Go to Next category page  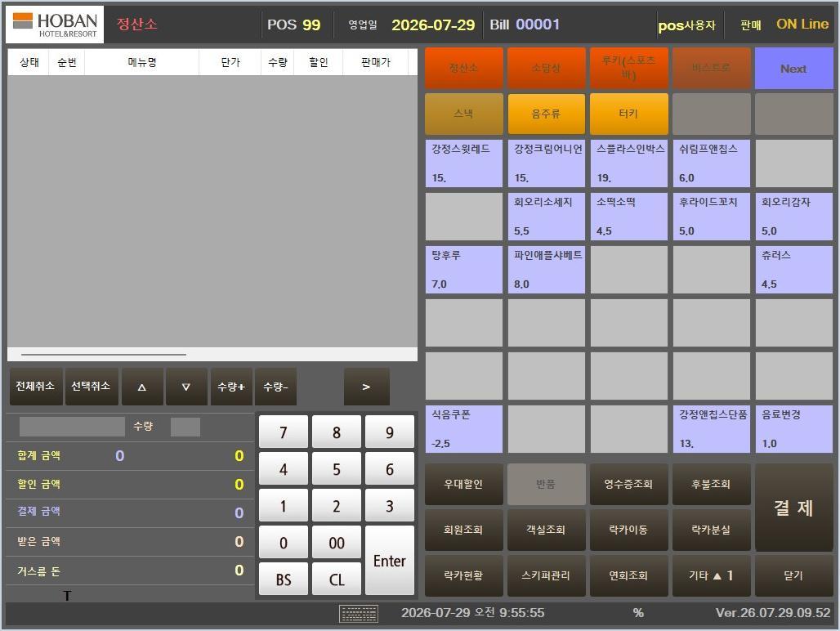tap(793, 69)
